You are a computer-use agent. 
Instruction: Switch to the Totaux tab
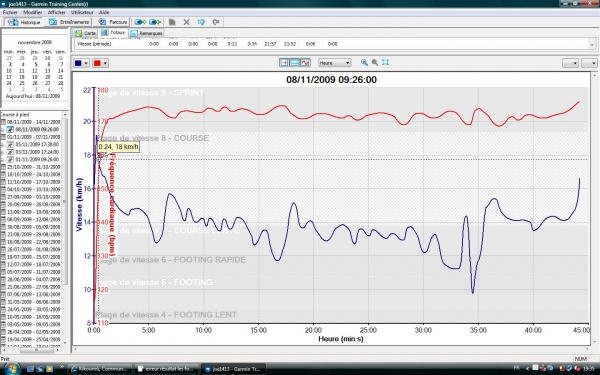(x=113, y=33)
